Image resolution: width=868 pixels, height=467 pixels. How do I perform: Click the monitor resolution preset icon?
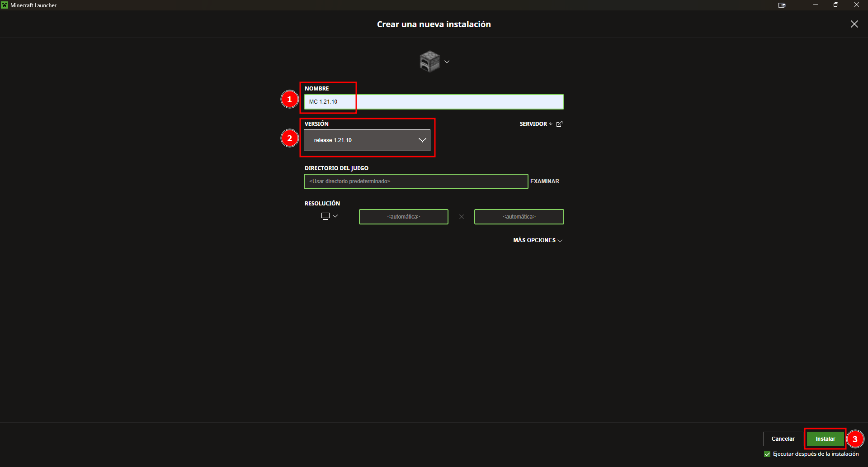(x=325, y=216)
